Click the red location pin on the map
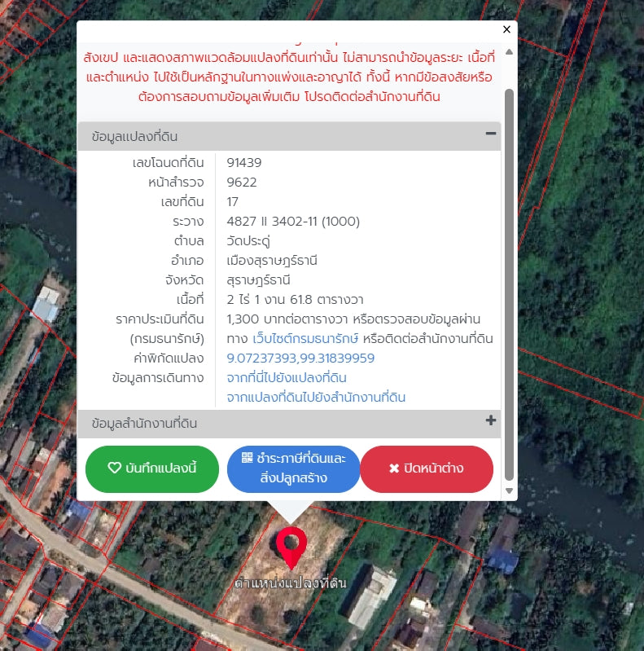Viewport: 644px width, 651px height. click(x=291, y=546)
